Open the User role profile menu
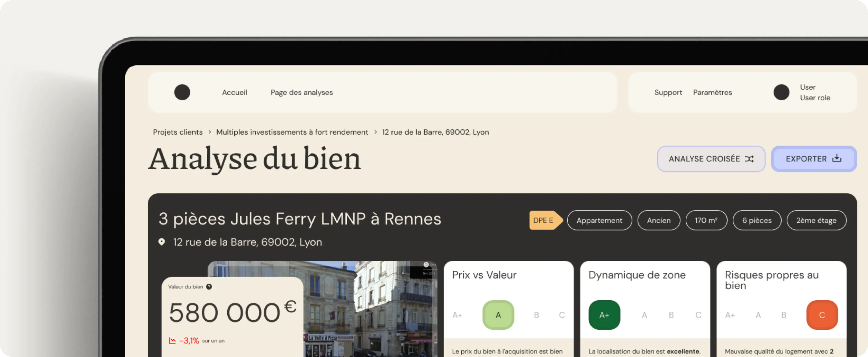 (x=815, y=92)
